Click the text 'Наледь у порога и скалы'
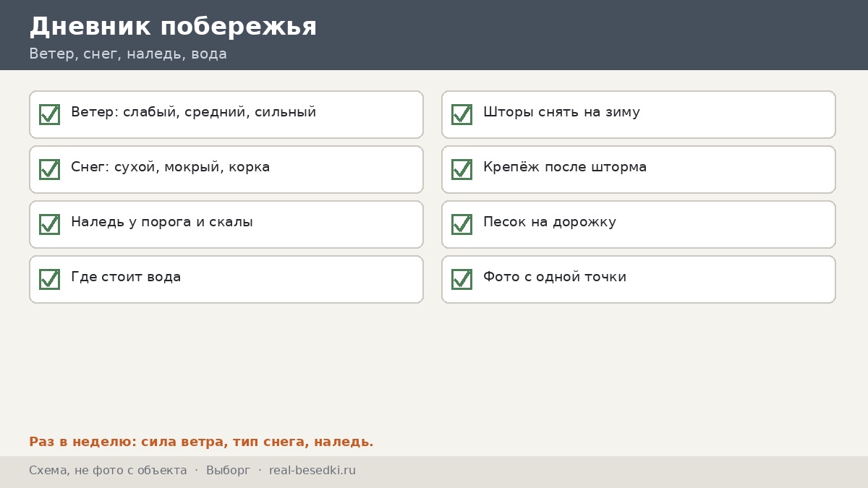Screen dimensions: 868x488 pyautogui.click(x=162, y=223)
